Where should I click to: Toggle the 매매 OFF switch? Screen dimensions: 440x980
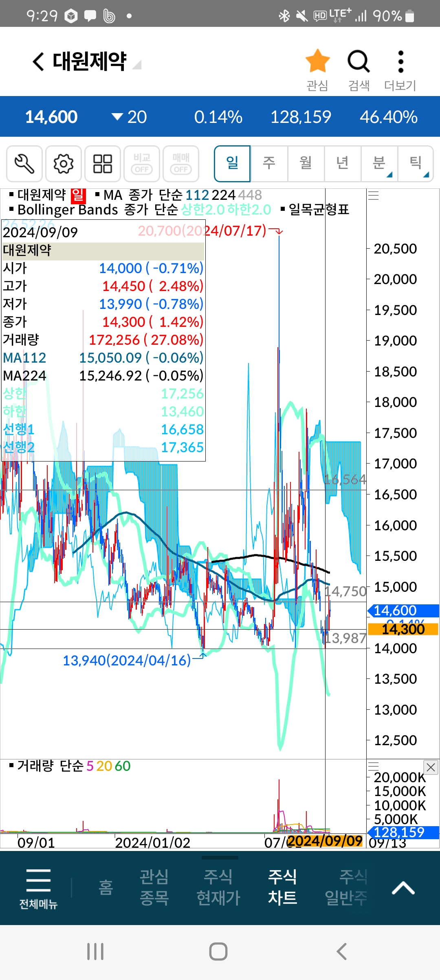[x=181, y=164]
